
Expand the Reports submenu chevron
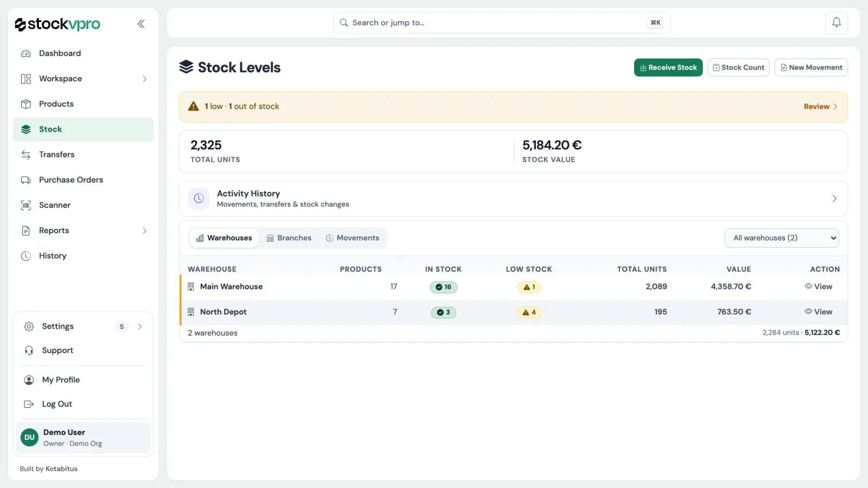point(144,231)
